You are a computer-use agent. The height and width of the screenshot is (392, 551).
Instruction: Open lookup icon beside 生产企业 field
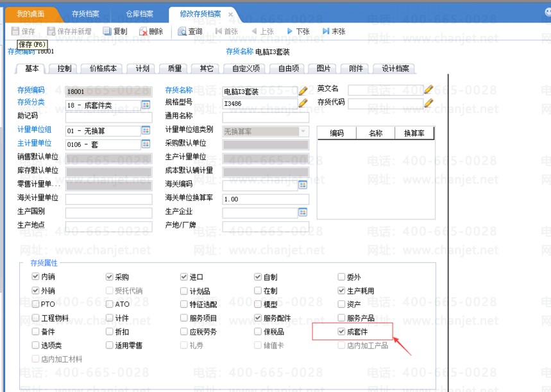tap(303, 212)
